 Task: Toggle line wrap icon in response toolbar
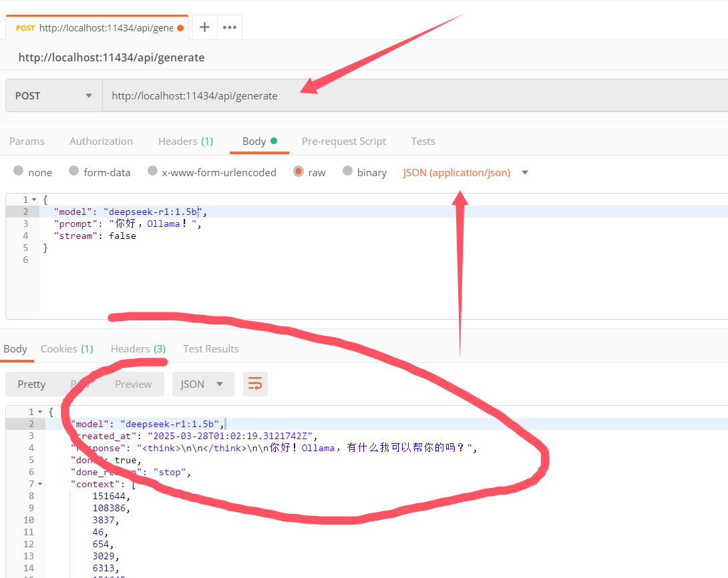click(x=255, y=384)
